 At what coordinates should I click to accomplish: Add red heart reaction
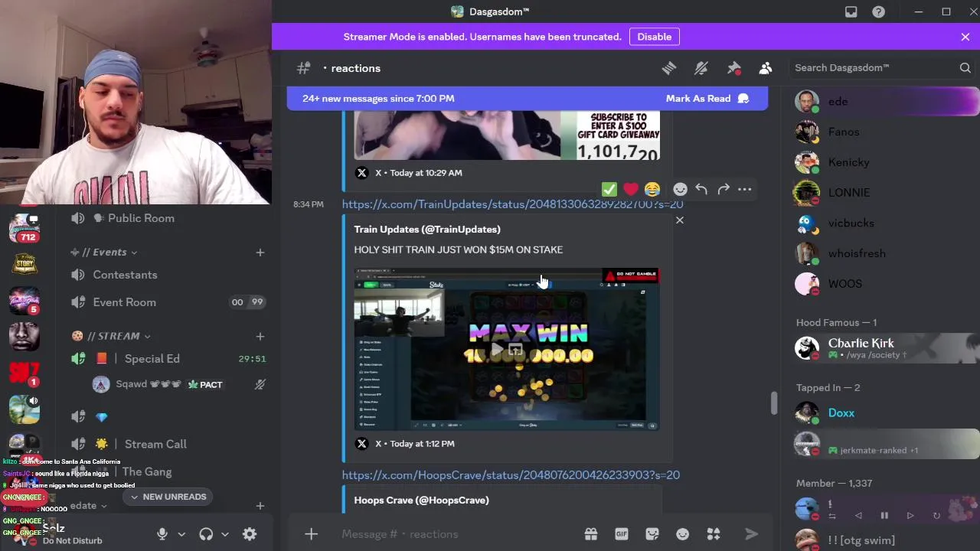tap(631, 189)
